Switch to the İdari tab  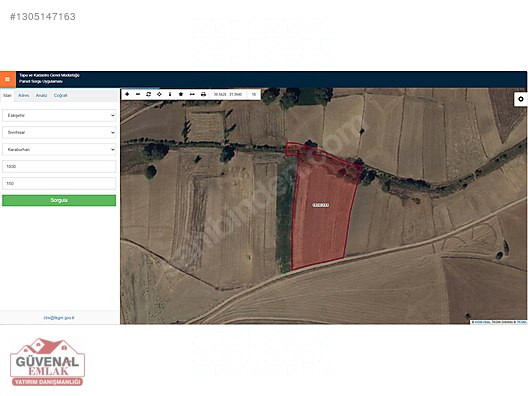click(7, 95)
